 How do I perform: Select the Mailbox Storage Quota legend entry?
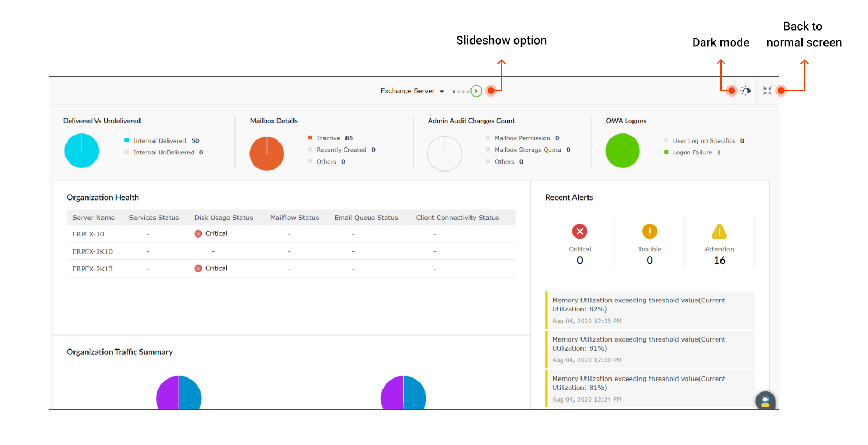point(528,150)
